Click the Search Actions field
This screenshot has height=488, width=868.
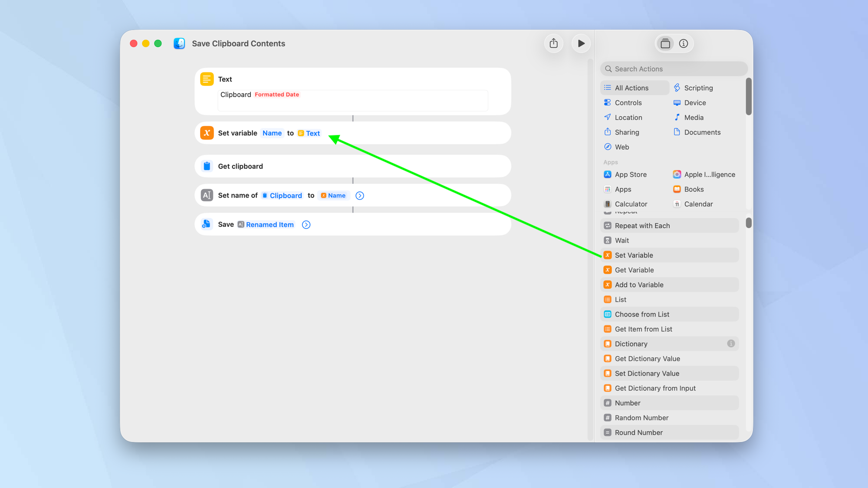(673, 69)
